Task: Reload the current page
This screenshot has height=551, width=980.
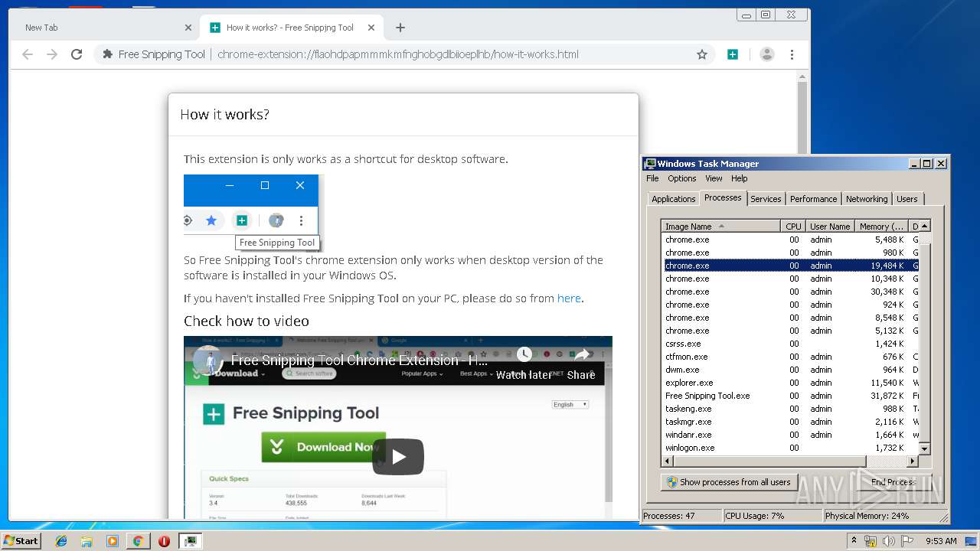Action: click(77, 54)
